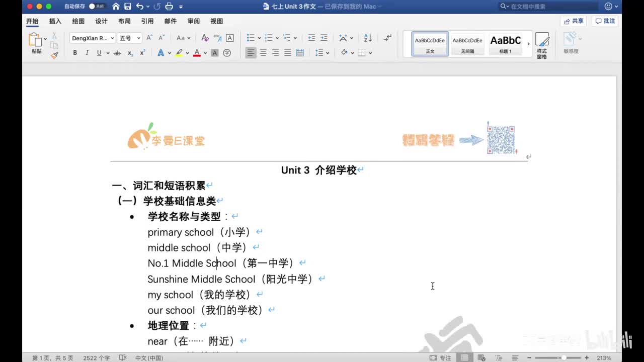This screenshot has height=362, width=644.
Task: Apply the Heading 1 style
Action: coord(505,44)
